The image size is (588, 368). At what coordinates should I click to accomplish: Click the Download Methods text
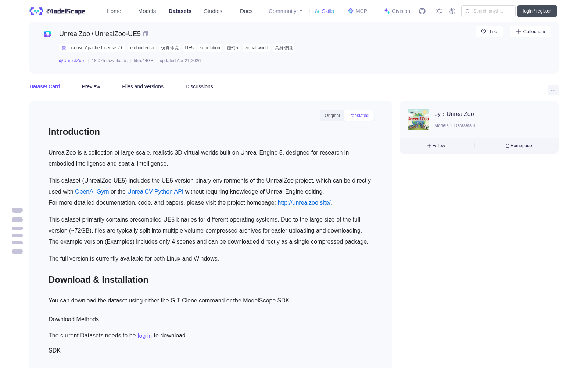pyautogui.click(x=73, y=319)
